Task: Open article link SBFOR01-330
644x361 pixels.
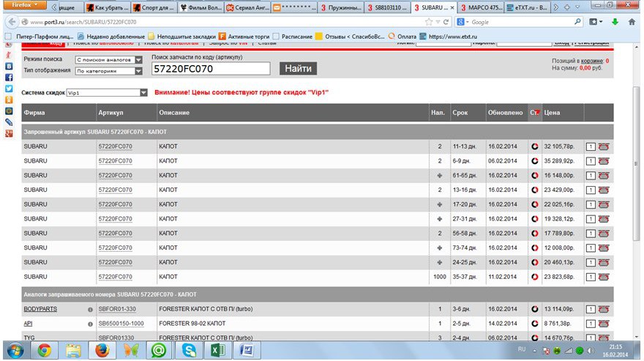Action: [117, 309]
